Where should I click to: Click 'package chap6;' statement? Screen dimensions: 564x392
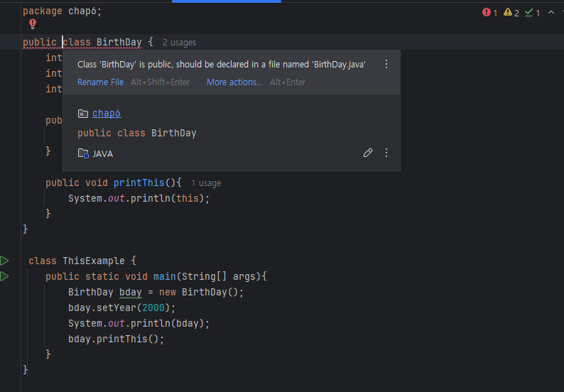point(63,11)
